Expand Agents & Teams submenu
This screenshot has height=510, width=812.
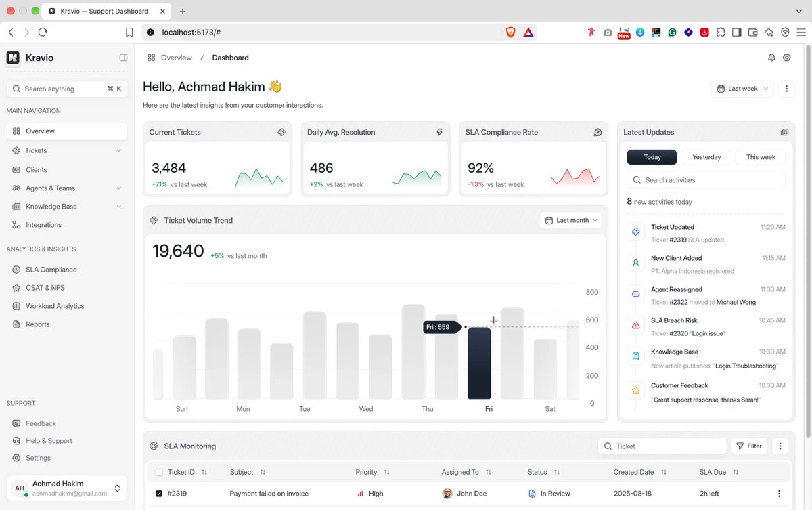click(119, 188)
